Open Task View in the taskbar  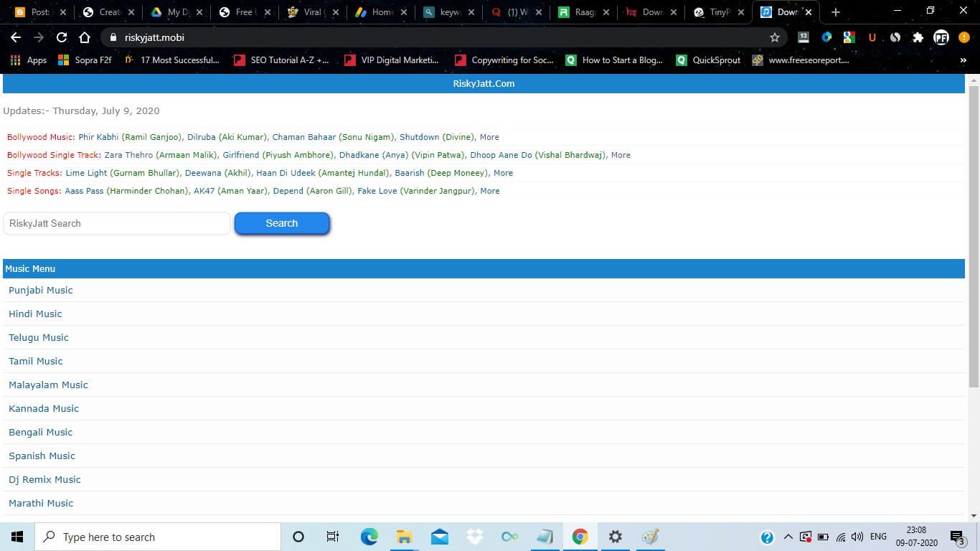coord(332,537)
